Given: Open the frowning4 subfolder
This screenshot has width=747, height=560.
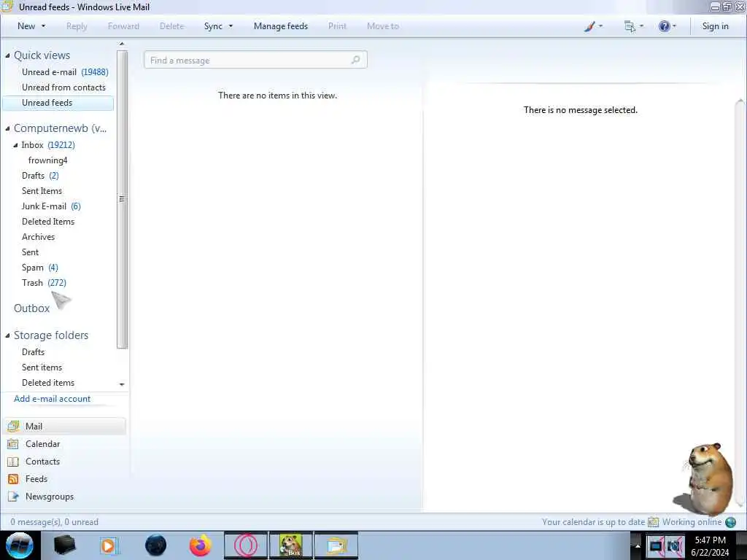Looking at the screenshot, I should coord(47,160).
